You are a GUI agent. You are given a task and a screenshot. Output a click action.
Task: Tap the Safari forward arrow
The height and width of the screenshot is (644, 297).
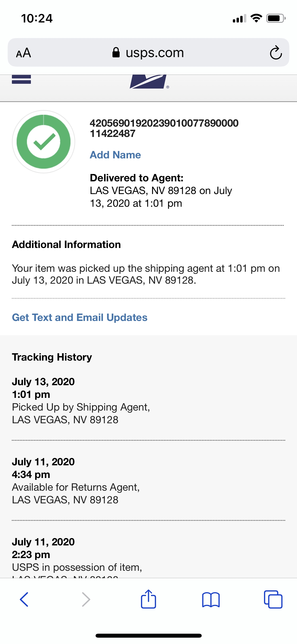point(86,599)
